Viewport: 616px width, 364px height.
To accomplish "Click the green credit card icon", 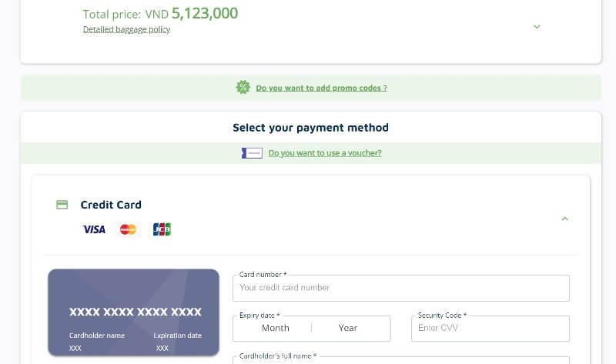I will point(62,205).
